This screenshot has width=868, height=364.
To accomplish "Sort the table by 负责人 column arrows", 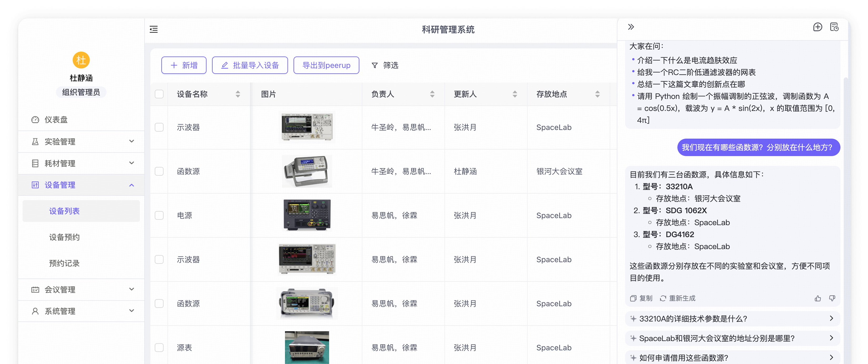I will [x=432, y=94].
